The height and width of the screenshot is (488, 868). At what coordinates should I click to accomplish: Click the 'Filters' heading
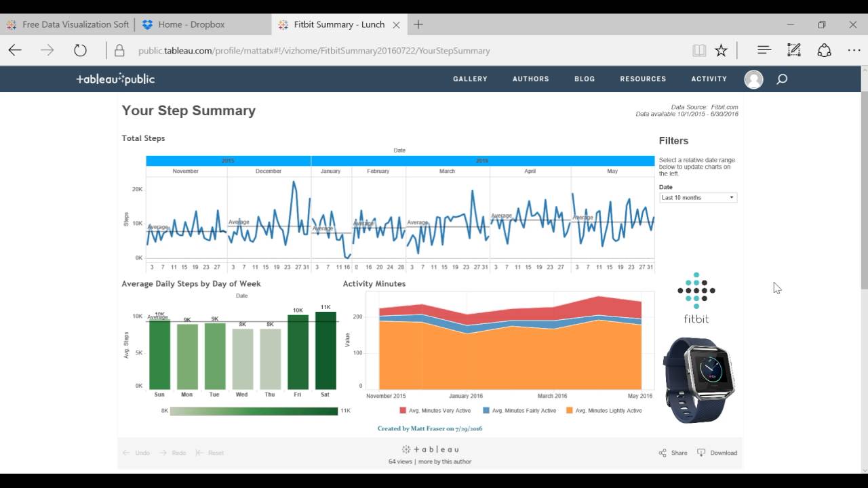pyautogui.click(x=673, y=141)
